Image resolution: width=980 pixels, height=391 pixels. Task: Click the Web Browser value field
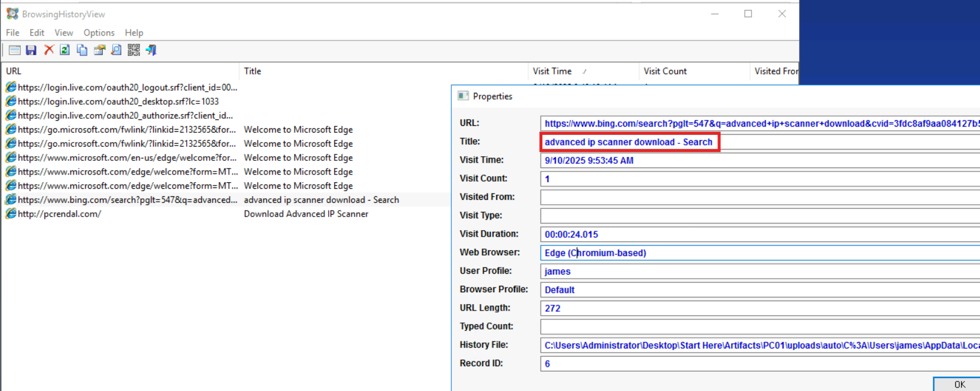(760, 253)
